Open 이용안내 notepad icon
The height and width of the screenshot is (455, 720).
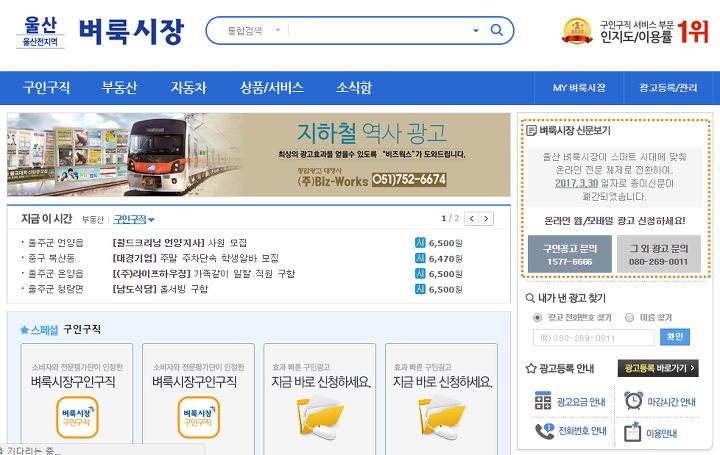(x=632, y=432)
